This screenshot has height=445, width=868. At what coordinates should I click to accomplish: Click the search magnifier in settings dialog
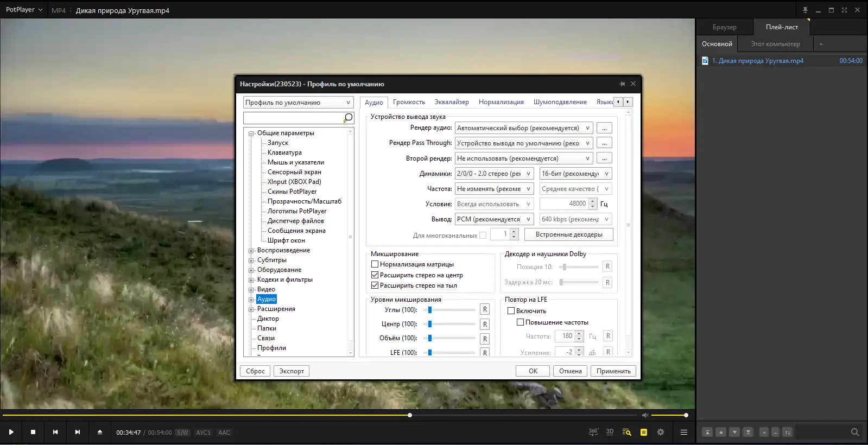(x=348, y=118)
